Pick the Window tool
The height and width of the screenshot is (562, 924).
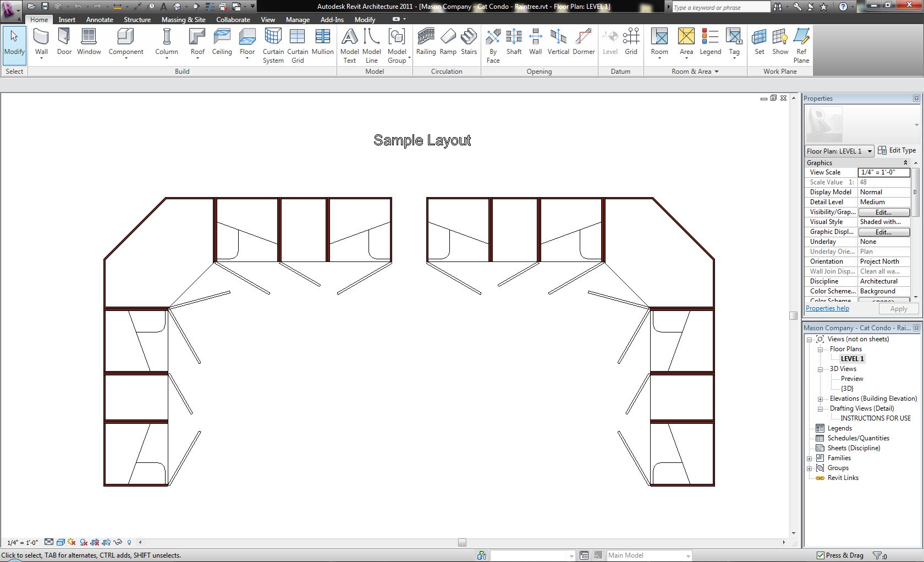89,42
